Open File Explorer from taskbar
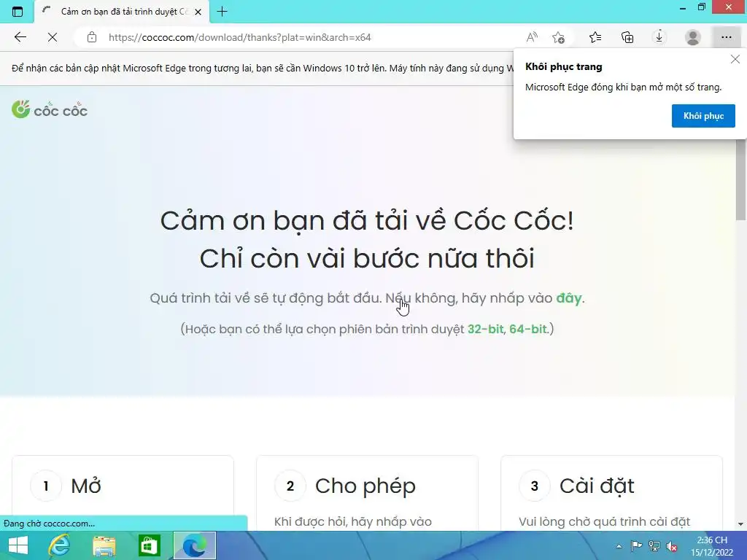This screenshot has height=560, width=747. (x=104, y=545)
